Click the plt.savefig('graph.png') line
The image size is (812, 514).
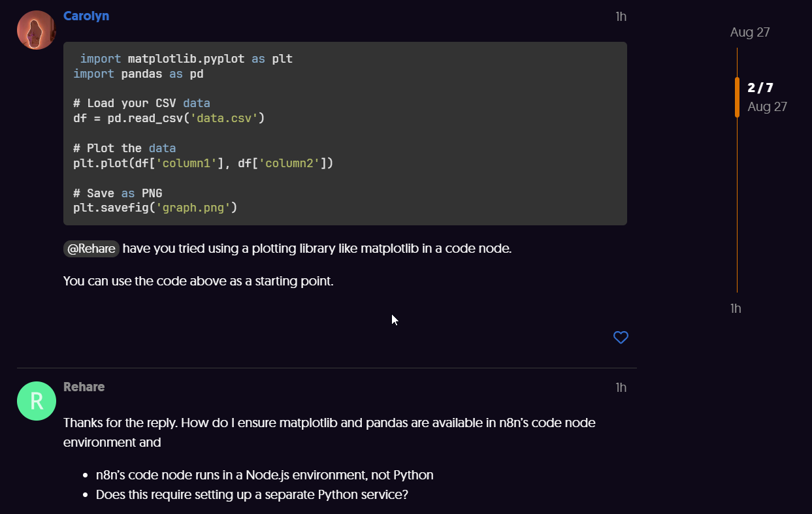tap(155, 208)
